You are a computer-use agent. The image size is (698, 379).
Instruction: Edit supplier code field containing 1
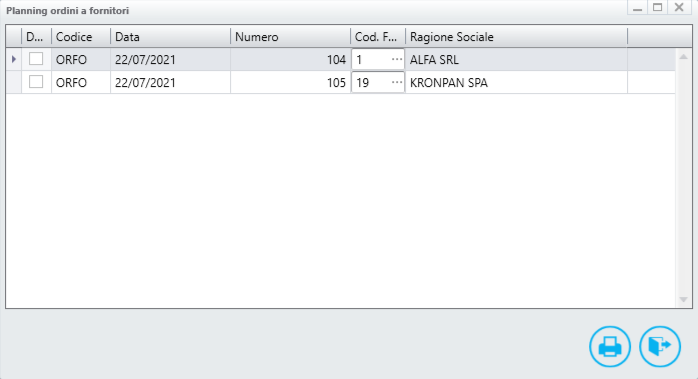coord(371,59)
